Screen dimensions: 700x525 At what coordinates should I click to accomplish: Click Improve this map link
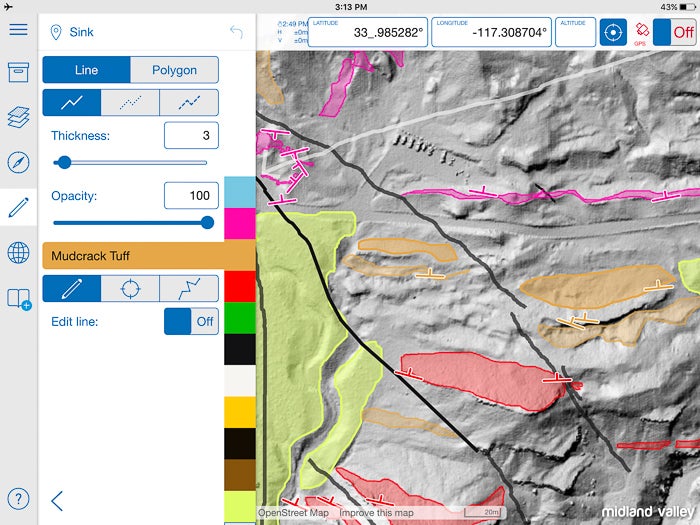[x=376, y=513]
